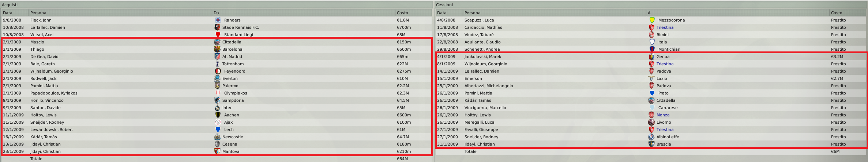This screenshot has width=868, height=162.
Task: Click the Barcelona crest next to Thiago
Action: point(217,49)
